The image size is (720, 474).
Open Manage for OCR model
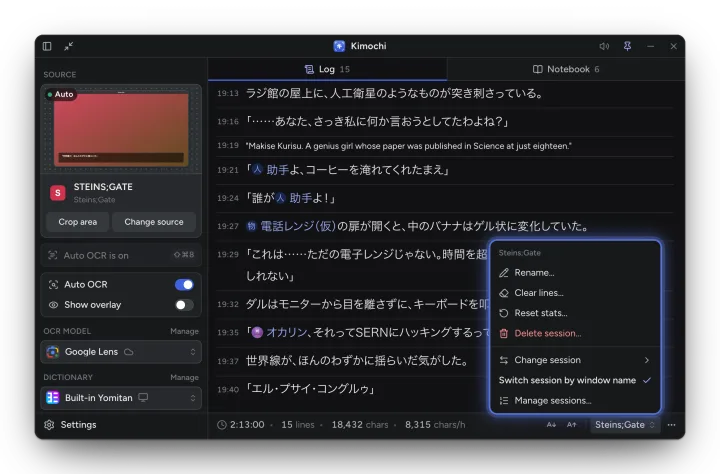184,331
